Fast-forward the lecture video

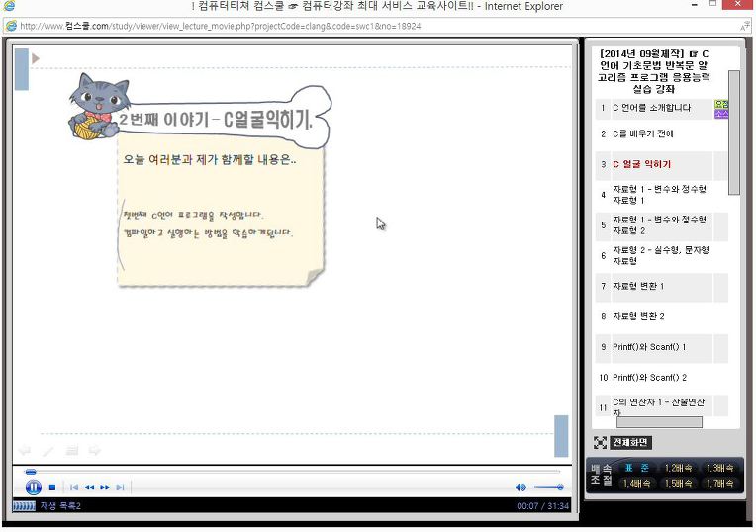pos(105,488)
